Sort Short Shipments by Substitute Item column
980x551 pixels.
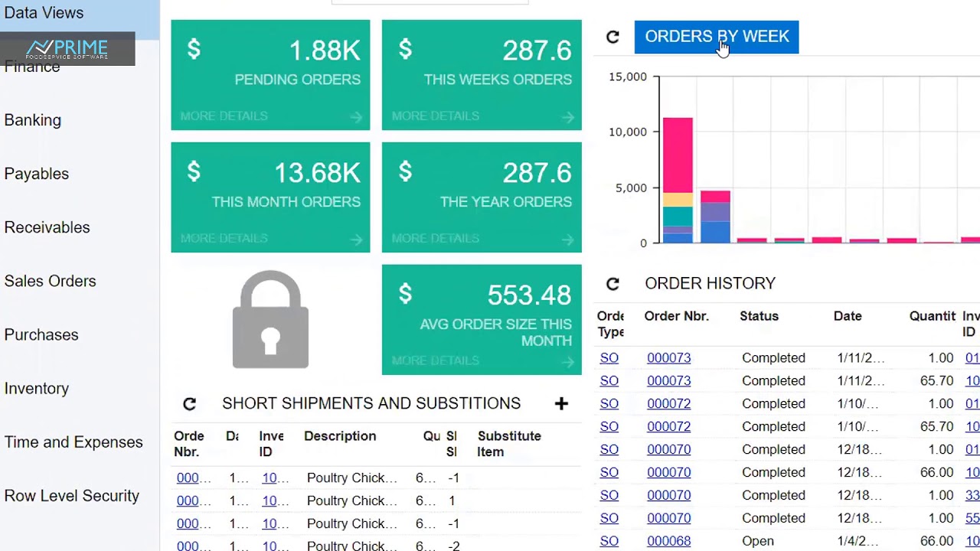509,444
